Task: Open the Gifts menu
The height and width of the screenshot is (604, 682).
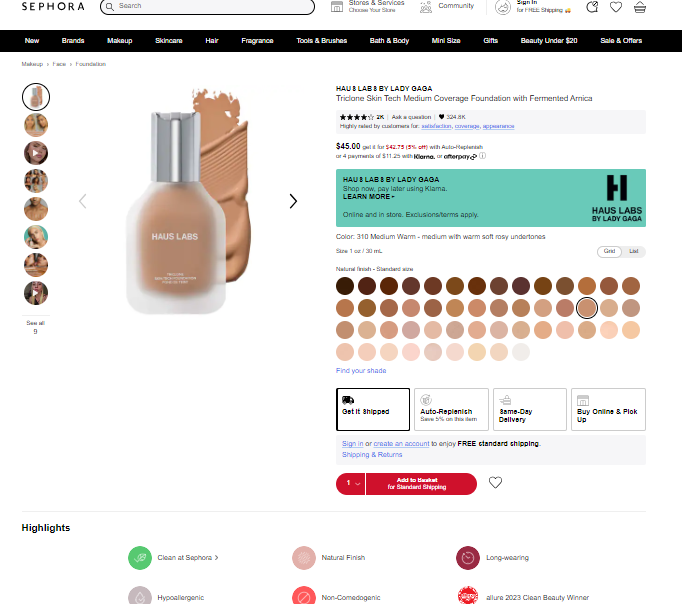Action: pyautogui.click(x=490, y=41)
